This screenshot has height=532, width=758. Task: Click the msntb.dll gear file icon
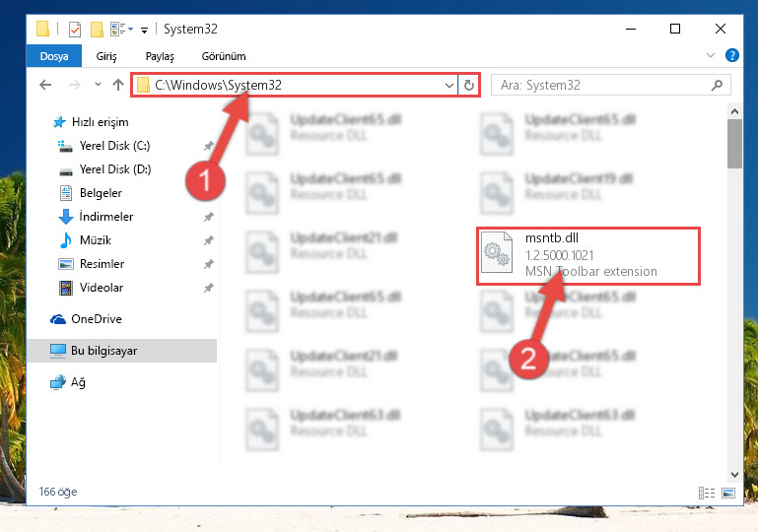pyautogui.click(x=497, y=253)
